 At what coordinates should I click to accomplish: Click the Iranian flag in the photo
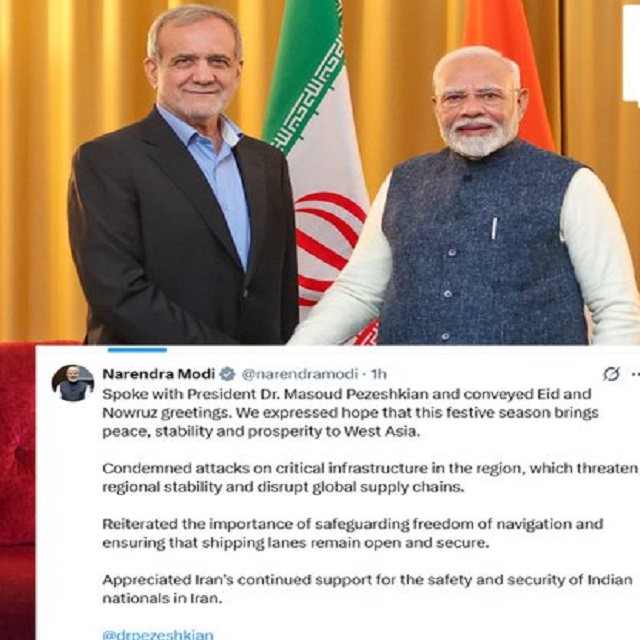coord(318,163)
